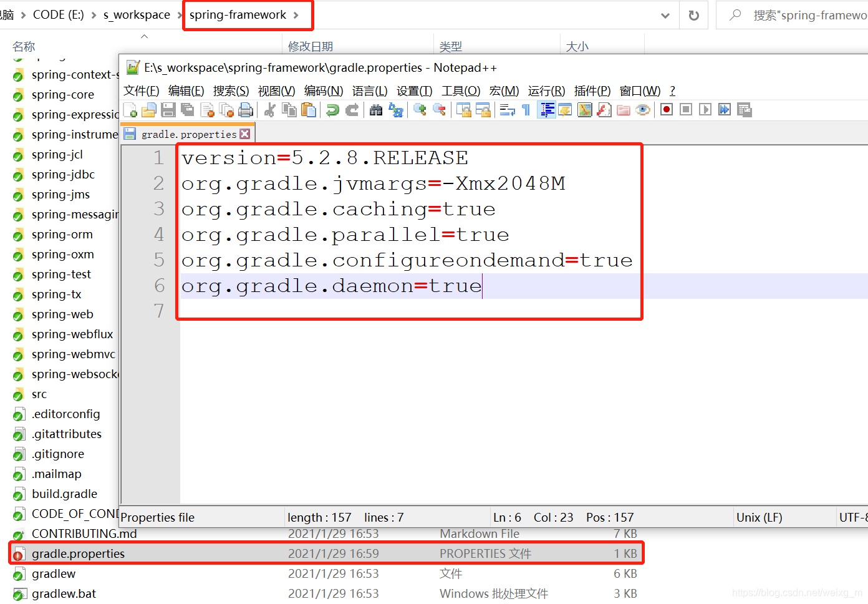Open the 设置(T) menu
The width and height of the screenshot is (868, 604).
pos(415,91)
